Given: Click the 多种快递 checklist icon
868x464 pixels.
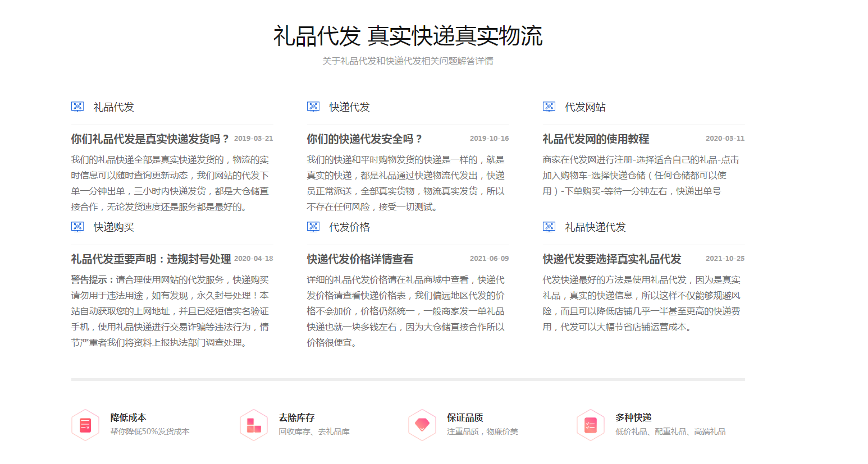Looking at the screenshot, I should pos(590,425).
